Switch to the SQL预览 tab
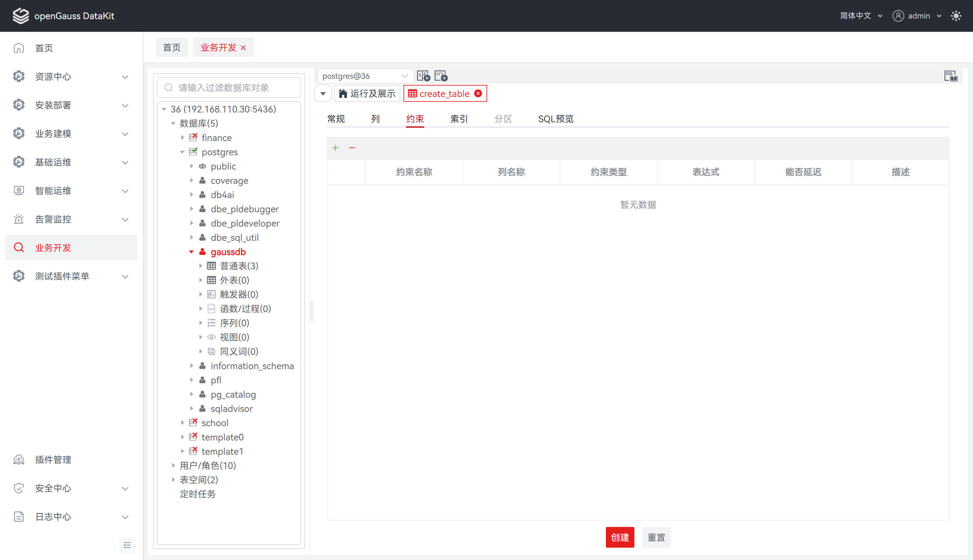The height and width of the screenshot is (560, 973). coord(555,119)
